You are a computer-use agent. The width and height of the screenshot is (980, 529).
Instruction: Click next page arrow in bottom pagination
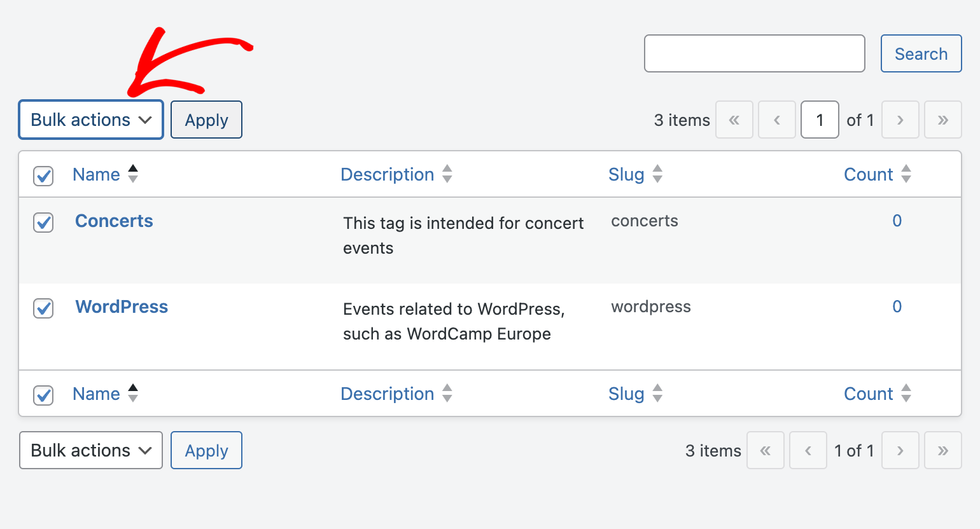[x=900, y=450]
